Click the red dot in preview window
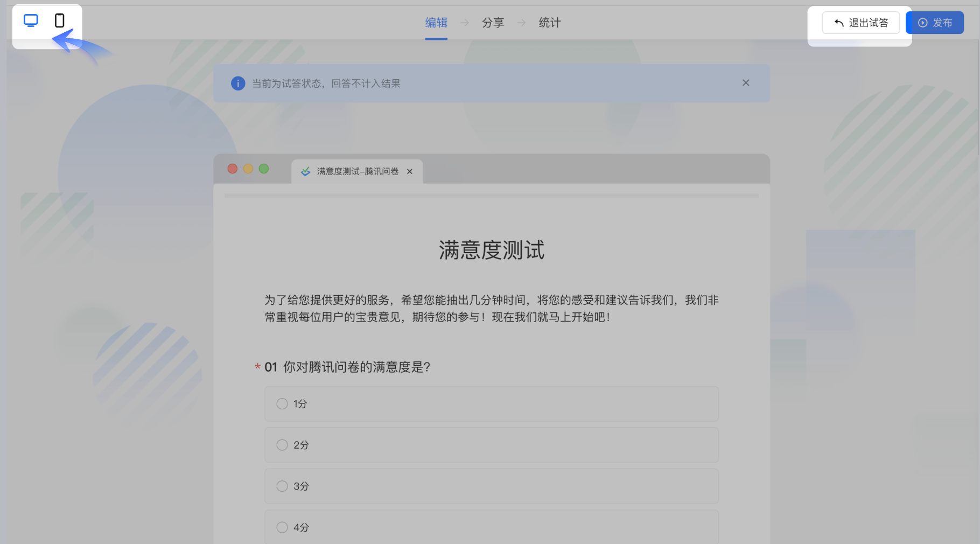 [x=233, y=169]
